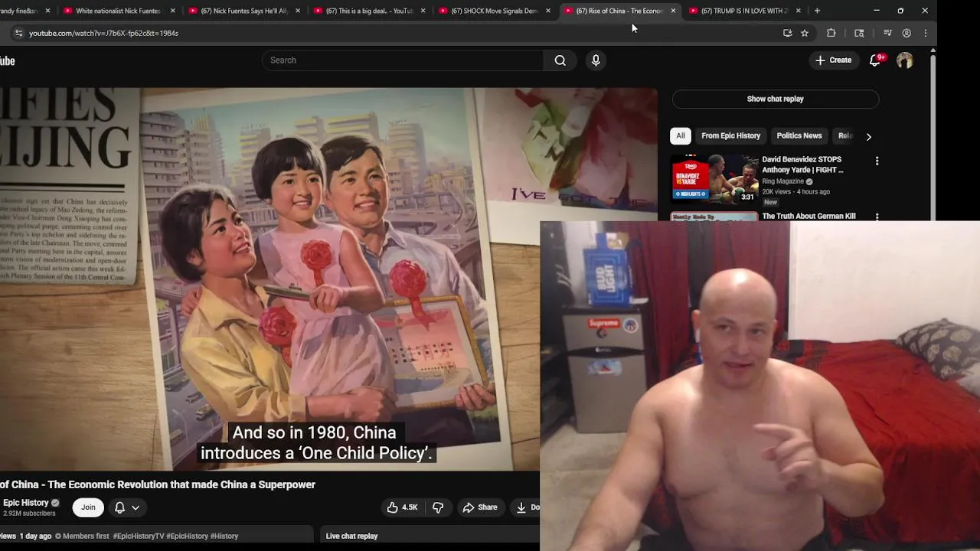Select 'From Epic History' filter chip
The image size is (980, 551).
pyautogui.click(x=731, y=135)
